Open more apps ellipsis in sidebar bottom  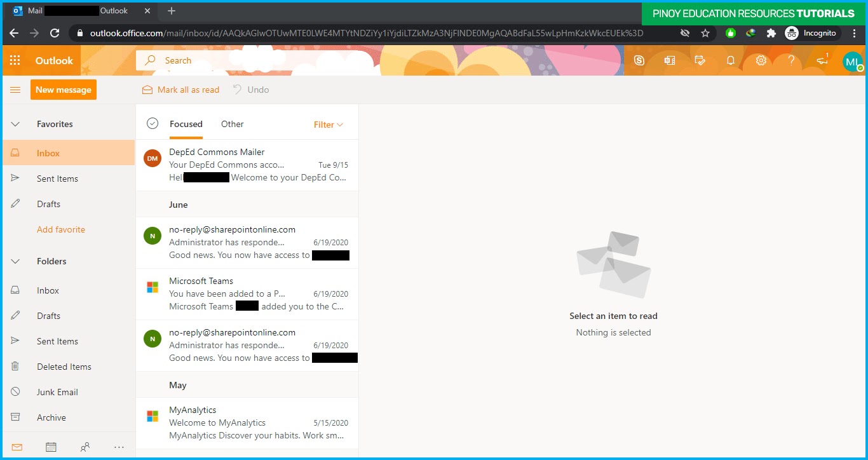point(119,447)
